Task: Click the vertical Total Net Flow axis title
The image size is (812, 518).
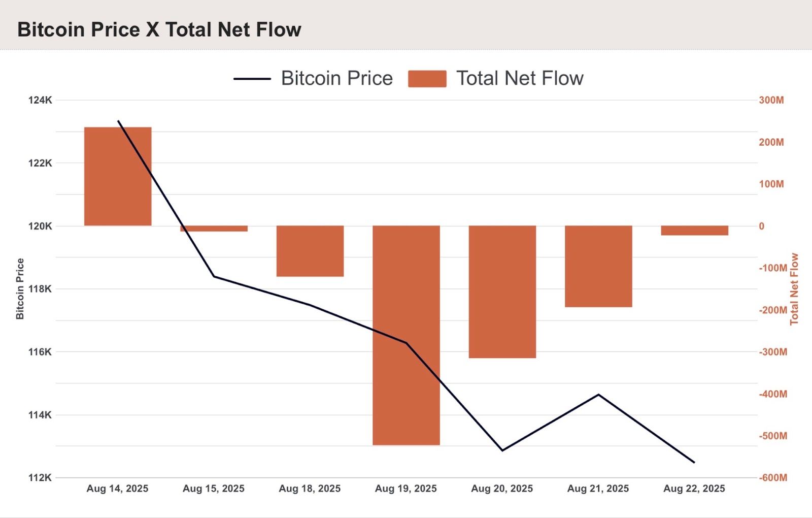Action: coord(794,289)
